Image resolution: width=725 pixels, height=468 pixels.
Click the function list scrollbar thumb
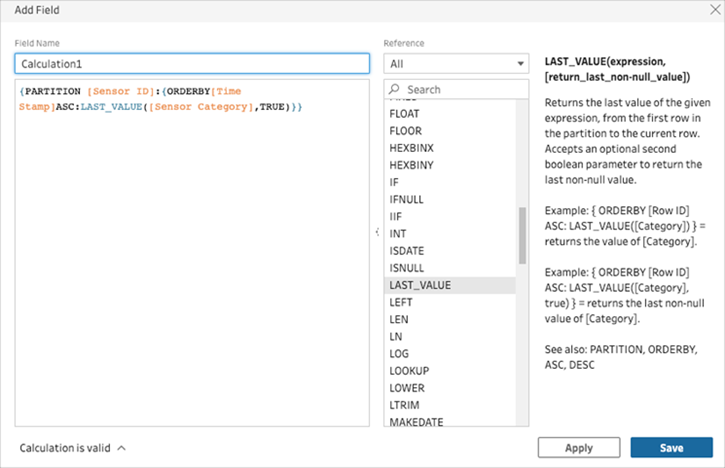pyautogui.click(x=522, y=235)
